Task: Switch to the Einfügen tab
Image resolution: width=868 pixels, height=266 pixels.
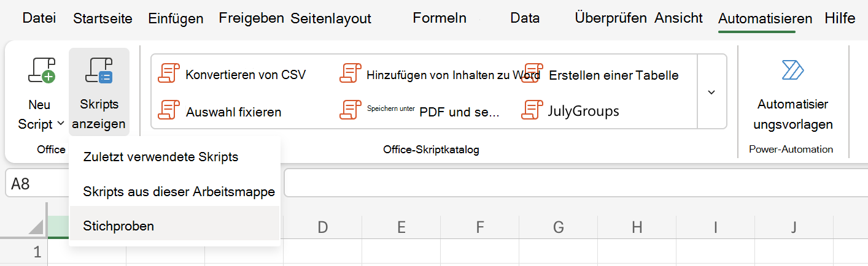Action: coord(176,18)
